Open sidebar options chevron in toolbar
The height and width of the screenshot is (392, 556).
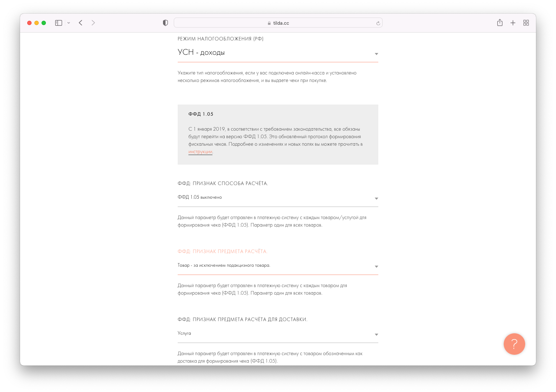pos(69,23)
